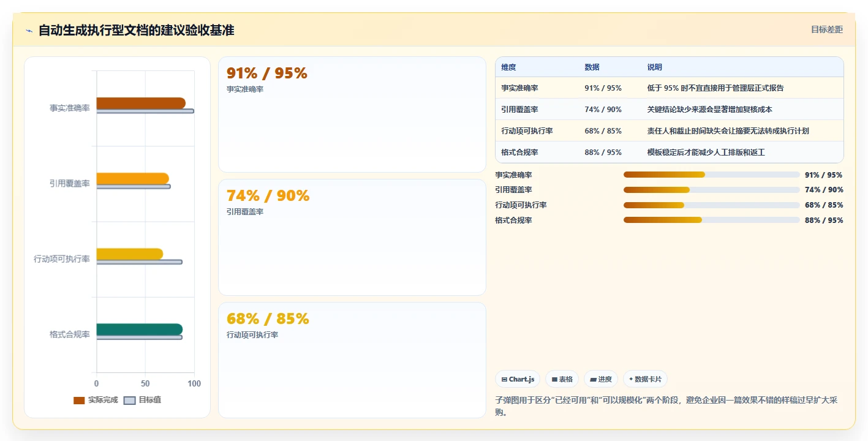
Task: Open the 91% / 95% data card
Action: point(352,115)
